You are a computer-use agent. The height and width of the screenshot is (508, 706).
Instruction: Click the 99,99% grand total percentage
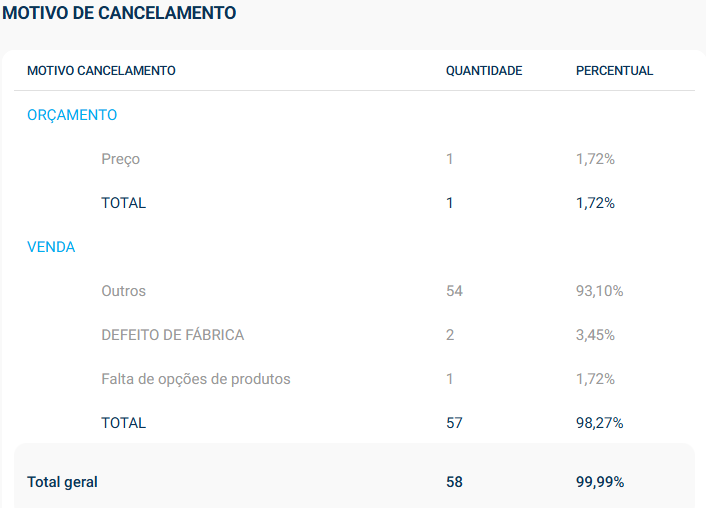pyautogui.click(x=600, y=482)
